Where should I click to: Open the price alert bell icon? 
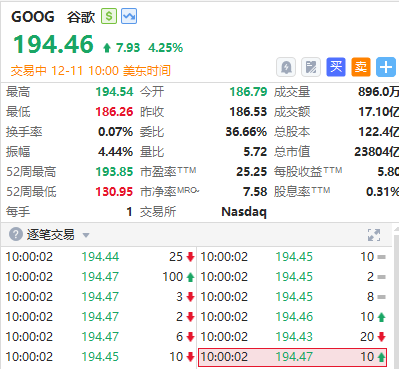coord(286,67)
